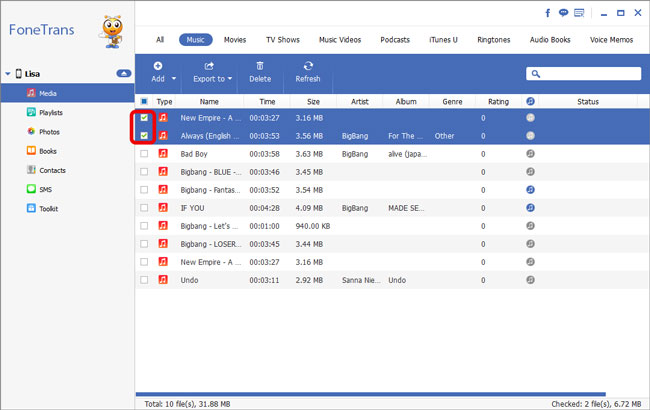
Task: Select the 940.00 KB size cell
Action: coord(313,226)
